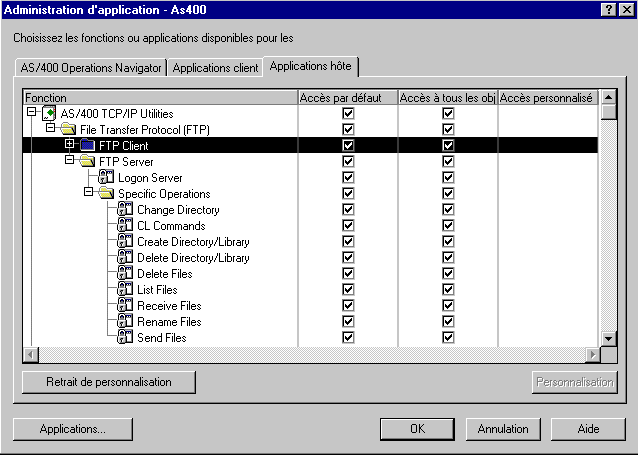
Task: Uncheck default access for AS/400 TCP/IP Utilities
Action: click(x=348, y=113)
